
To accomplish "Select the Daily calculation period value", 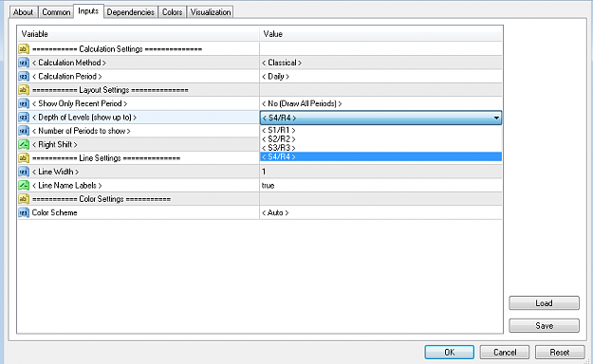I will click(x=275, y=77).
